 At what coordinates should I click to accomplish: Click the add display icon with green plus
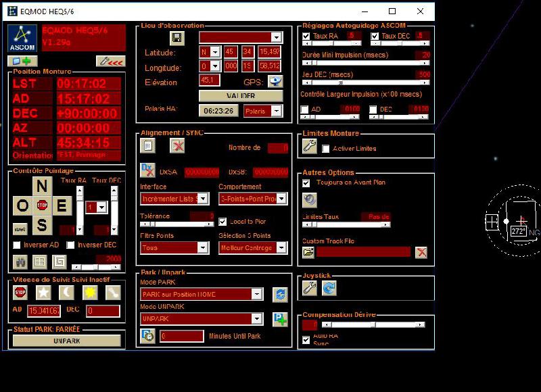point(22,61)
